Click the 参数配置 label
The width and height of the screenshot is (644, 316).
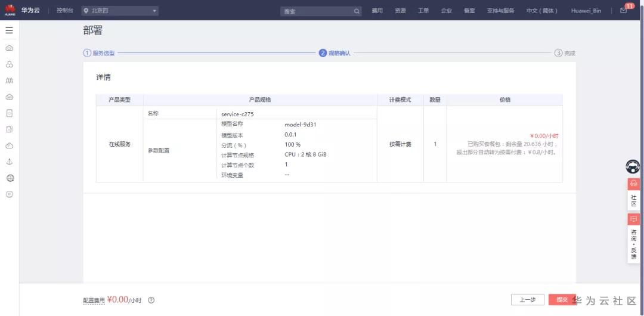point(159,150)
